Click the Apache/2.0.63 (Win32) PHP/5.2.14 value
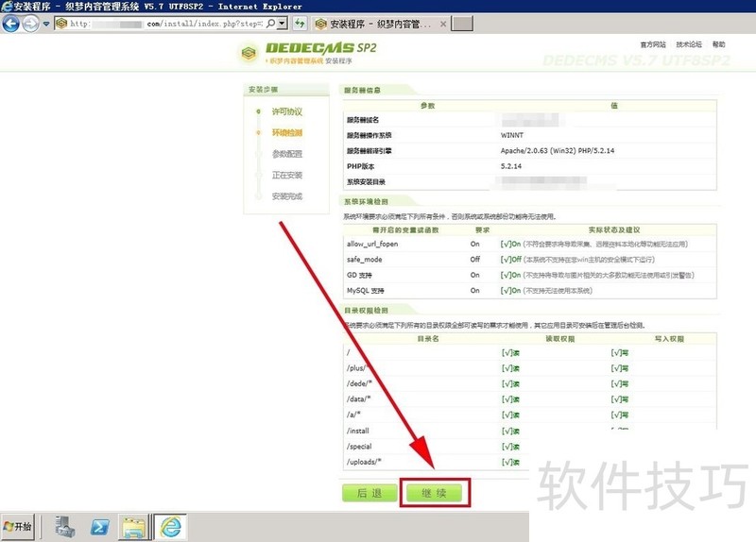This screenshot has width=756, height=542. [558, 151]
